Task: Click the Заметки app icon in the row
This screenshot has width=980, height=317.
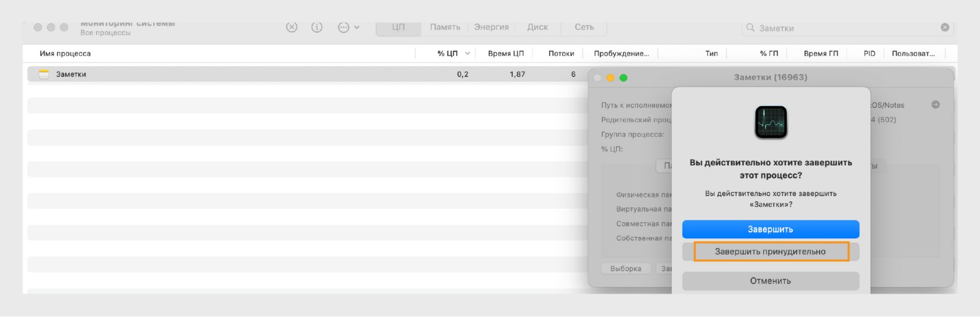Action: tap(44, 74)
